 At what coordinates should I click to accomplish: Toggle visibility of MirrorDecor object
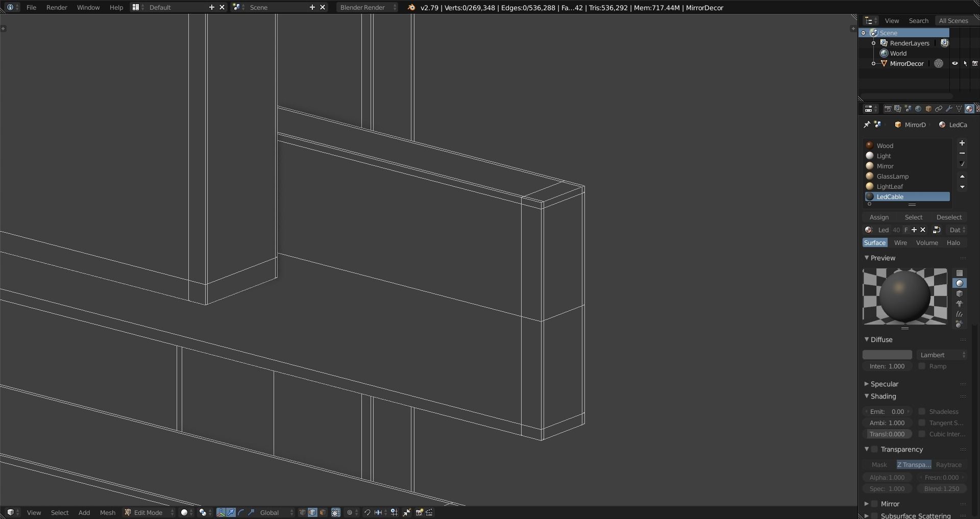[x=954, y=63]
